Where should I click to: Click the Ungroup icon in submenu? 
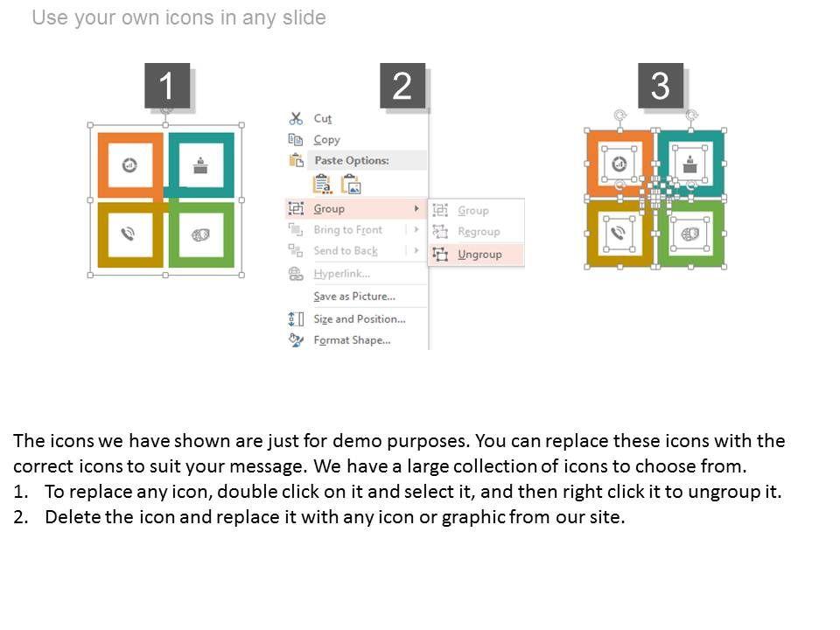tap(440, 255)
